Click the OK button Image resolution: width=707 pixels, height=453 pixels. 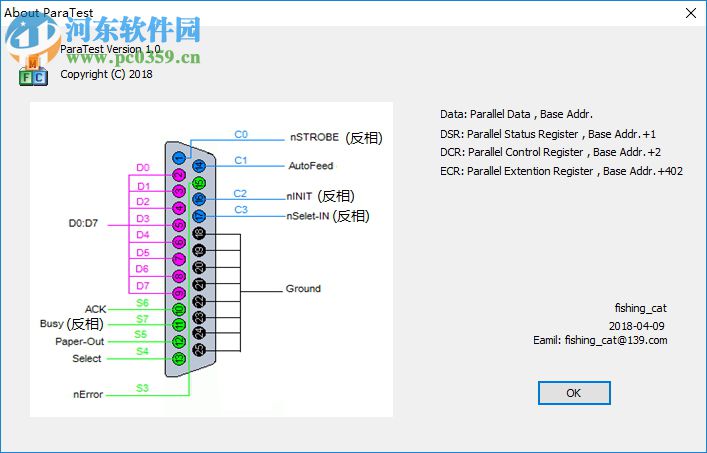click(574, 393)
